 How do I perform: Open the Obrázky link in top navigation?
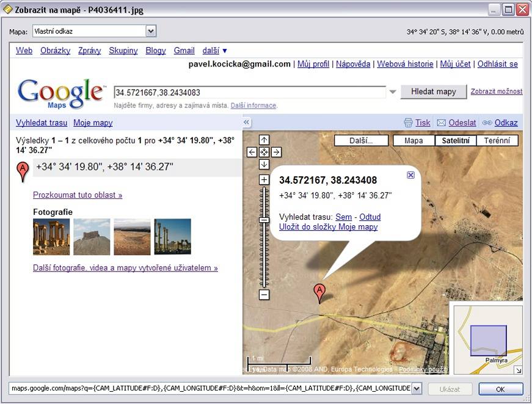tap(55, 51)
